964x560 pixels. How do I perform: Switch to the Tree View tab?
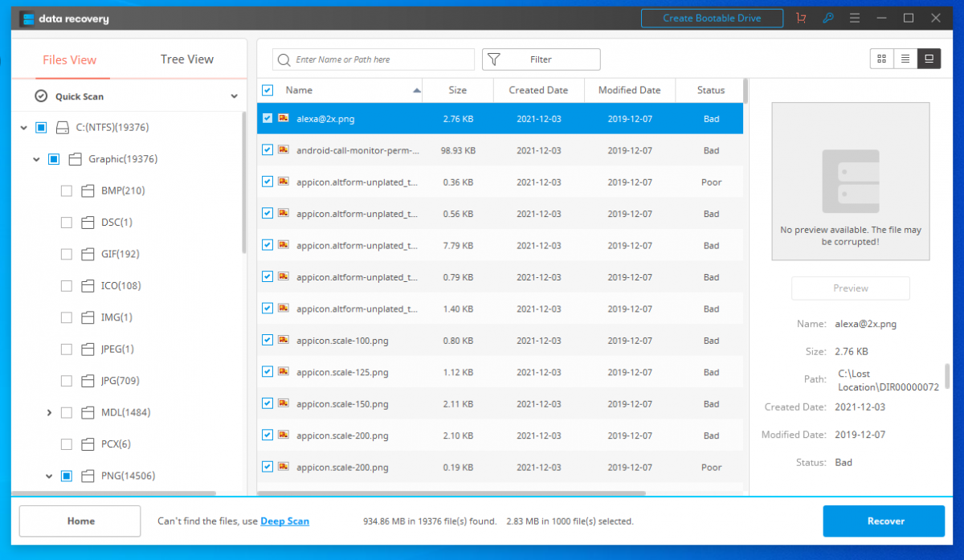[x=186, y=59]
